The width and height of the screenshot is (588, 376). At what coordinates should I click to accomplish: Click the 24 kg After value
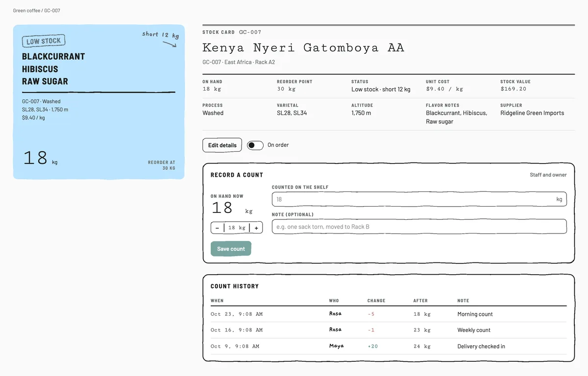[x=422, y=346]
